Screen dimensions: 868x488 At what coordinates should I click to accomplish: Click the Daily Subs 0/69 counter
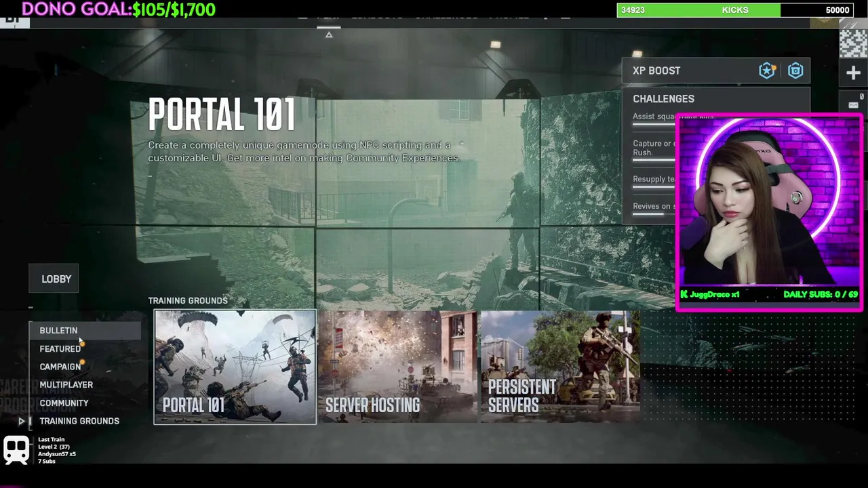821,294
